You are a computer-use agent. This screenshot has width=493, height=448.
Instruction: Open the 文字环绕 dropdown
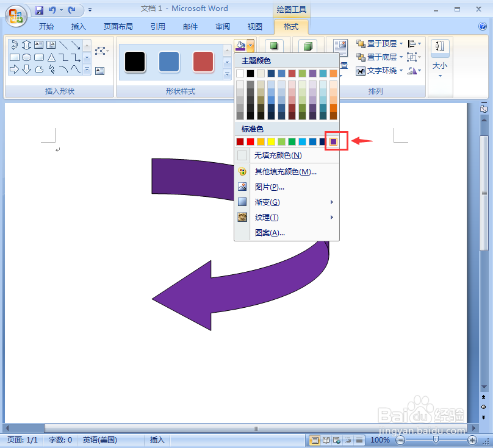pos(380,70)
